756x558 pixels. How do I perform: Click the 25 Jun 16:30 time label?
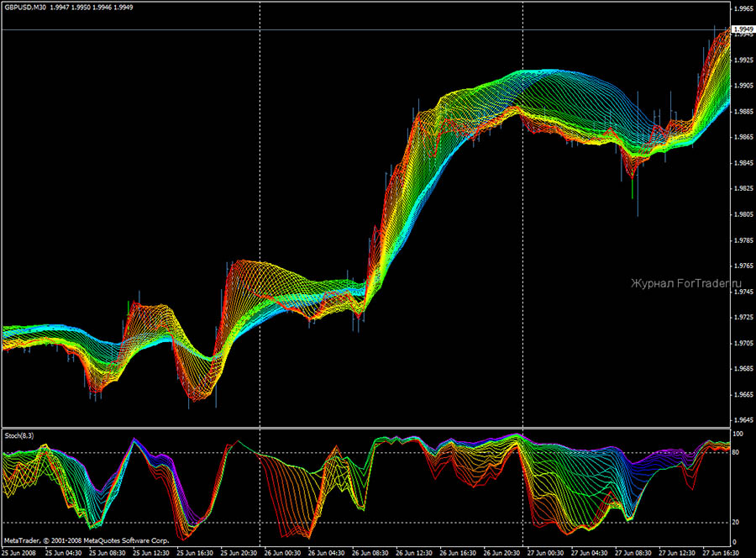point(192,553)
